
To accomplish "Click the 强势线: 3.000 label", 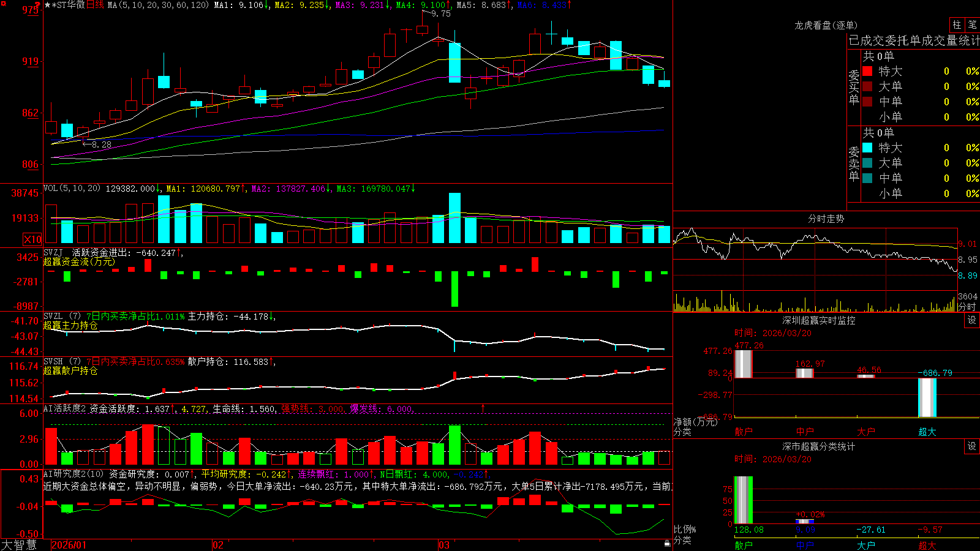I will (x=312, y=408).
